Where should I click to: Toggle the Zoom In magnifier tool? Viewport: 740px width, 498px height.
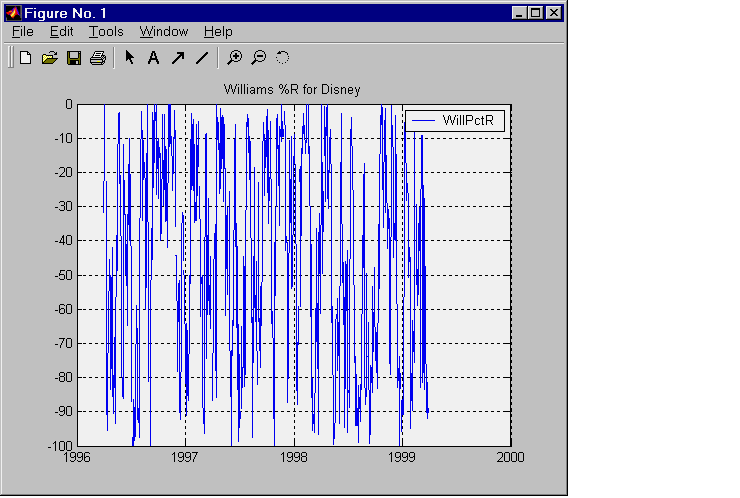click(x=234, y=58)
